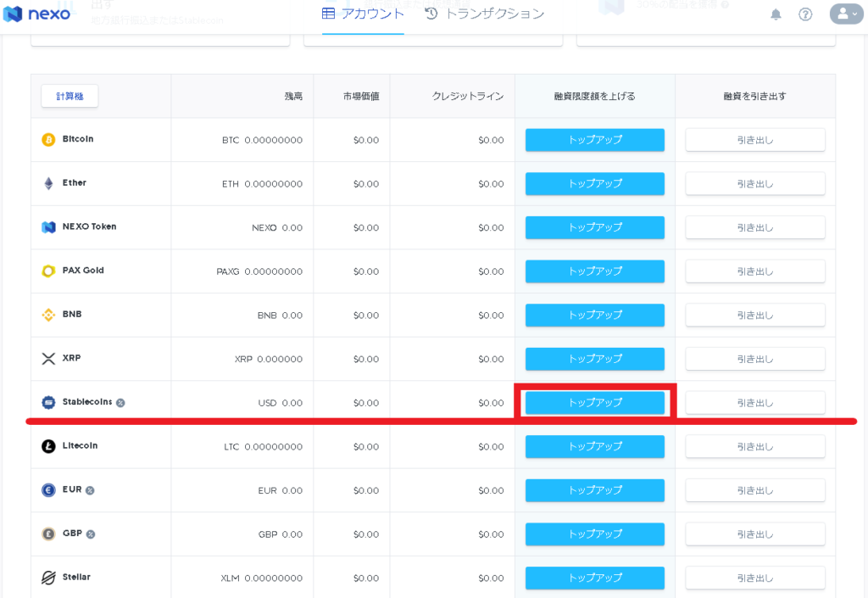
Task: Click the クレジットライン column header
Action: tap(468, 97)
